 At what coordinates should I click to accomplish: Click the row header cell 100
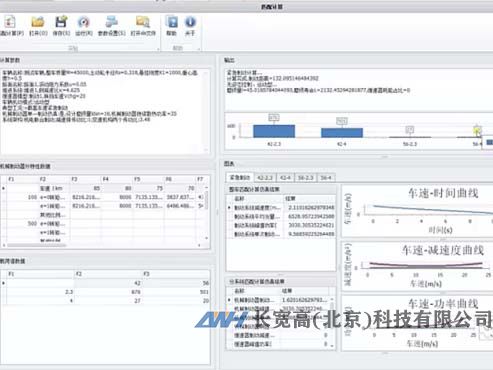coord(22,197)
